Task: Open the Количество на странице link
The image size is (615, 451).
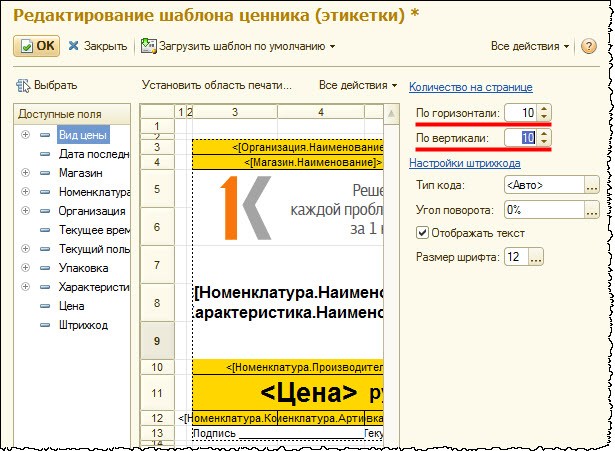Action: coord(471,87)
